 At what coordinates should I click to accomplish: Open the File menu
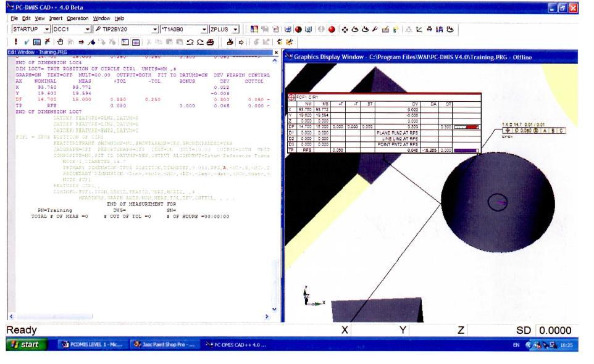14,18
